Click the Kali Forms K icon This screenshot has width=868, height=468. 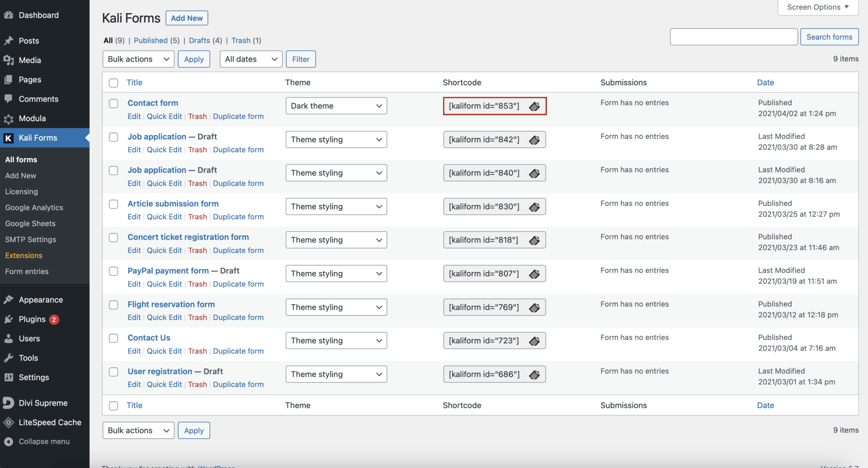point(8,138)
